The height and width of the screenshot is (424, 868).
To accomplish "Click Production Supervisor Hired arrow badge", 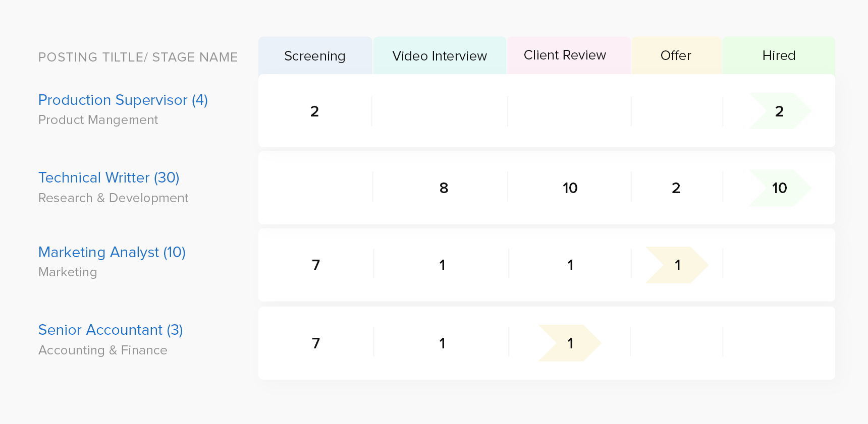I will click(779, 111).
